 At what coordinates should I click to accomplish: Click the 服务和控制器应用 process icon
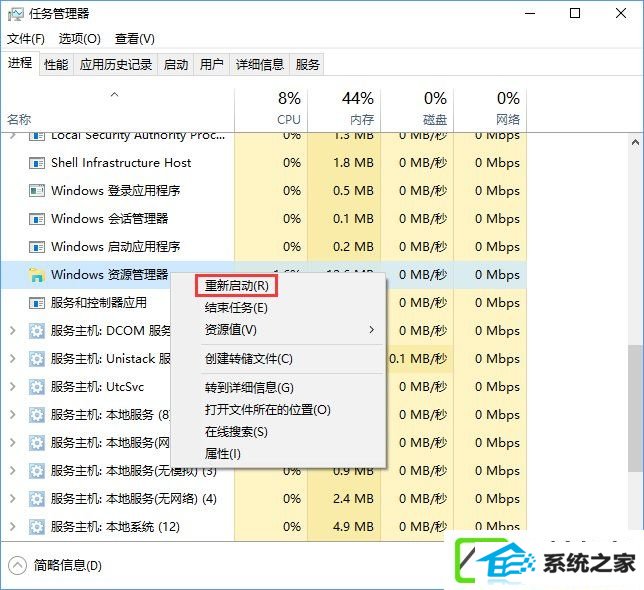[37, 303]
